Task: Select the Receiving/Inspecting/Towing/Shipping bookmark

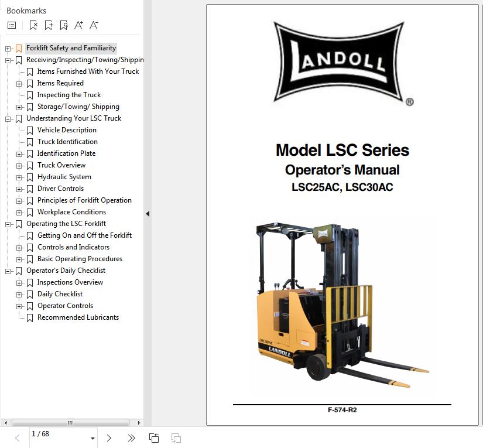Action: 85,60
